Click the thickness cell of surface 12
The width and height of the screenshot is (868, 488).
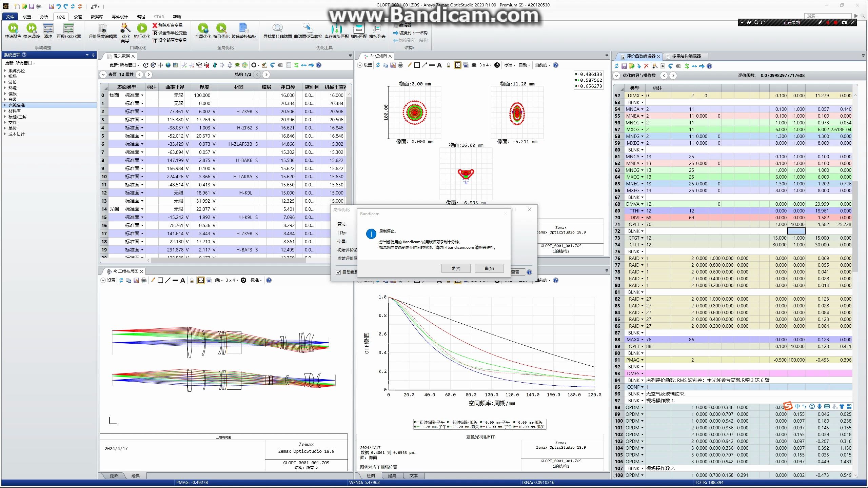point(203,193)
